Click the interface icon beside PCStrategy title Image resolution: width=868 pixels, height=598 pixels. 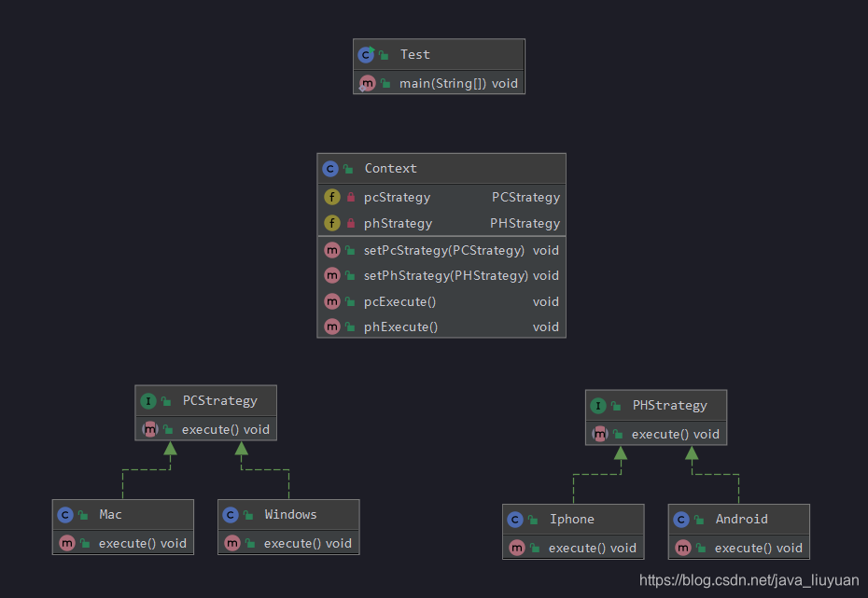tap(147, 401)
